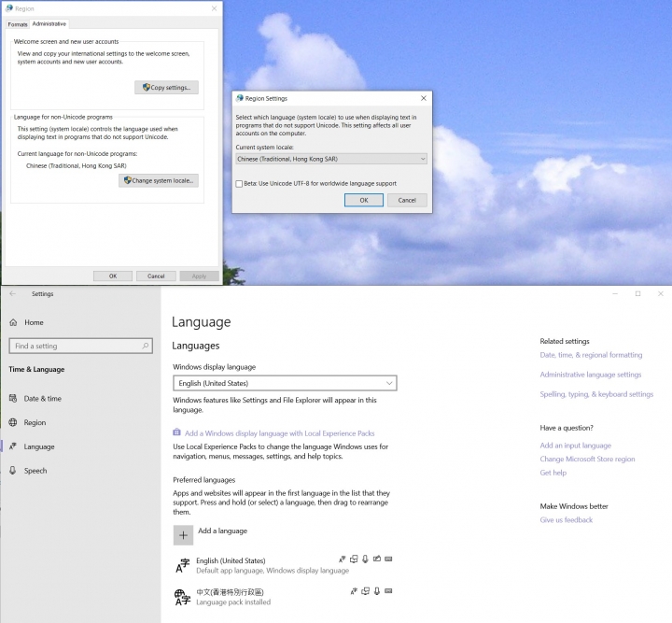
Task: Click the plus icon for Add a language
Action: 183,535
